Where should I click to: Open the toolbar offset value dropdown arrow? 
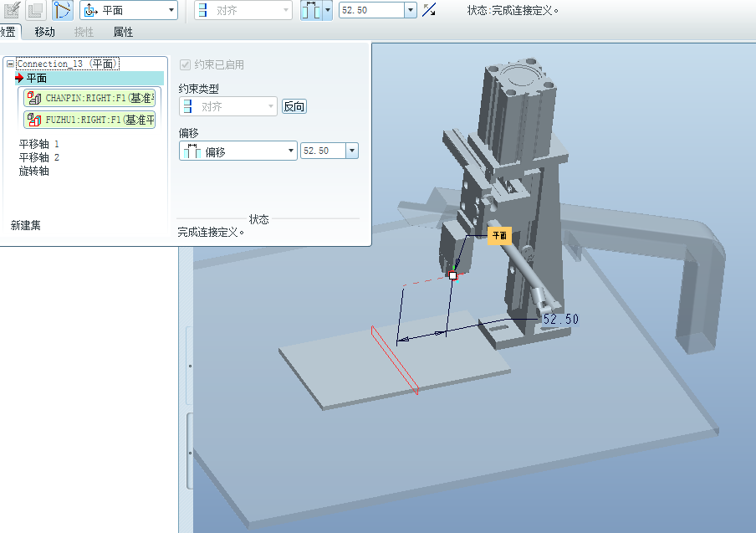410,10
